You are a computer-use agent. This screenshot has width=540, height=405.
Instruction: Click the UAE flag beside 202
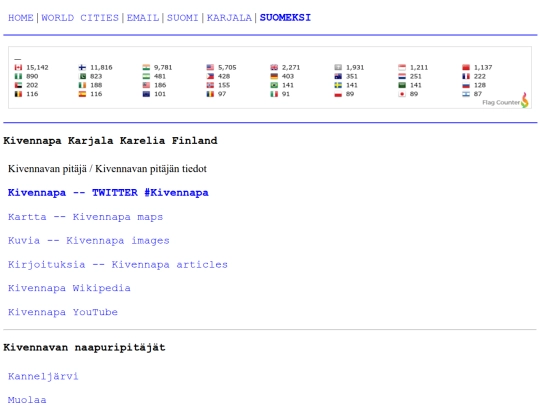18,85
